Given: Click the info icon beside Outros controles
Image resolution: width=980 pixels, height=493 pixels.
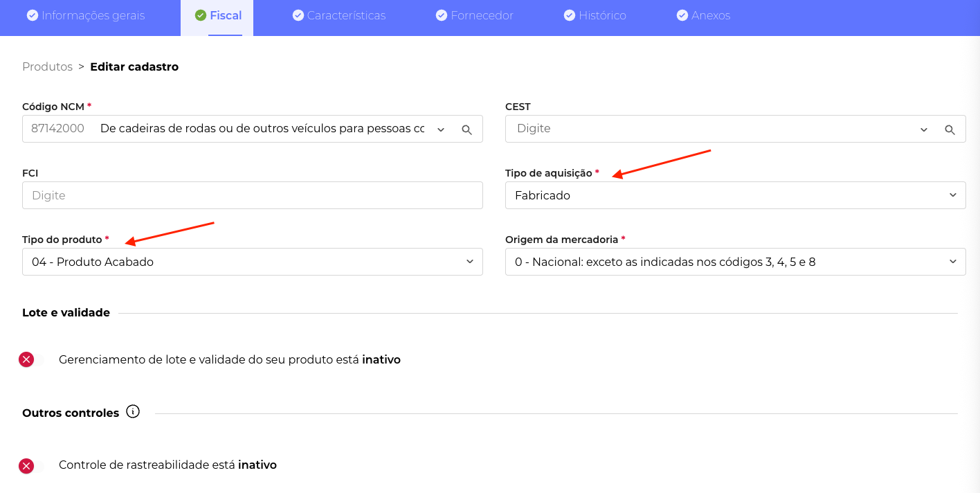Looking at the screenshot, I should click(x=133, y=412).
